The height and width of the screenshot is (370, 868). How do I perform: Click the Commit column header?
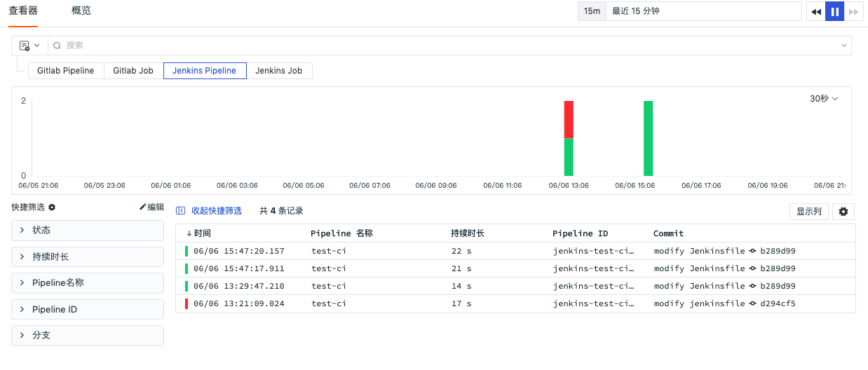(668, 233)
